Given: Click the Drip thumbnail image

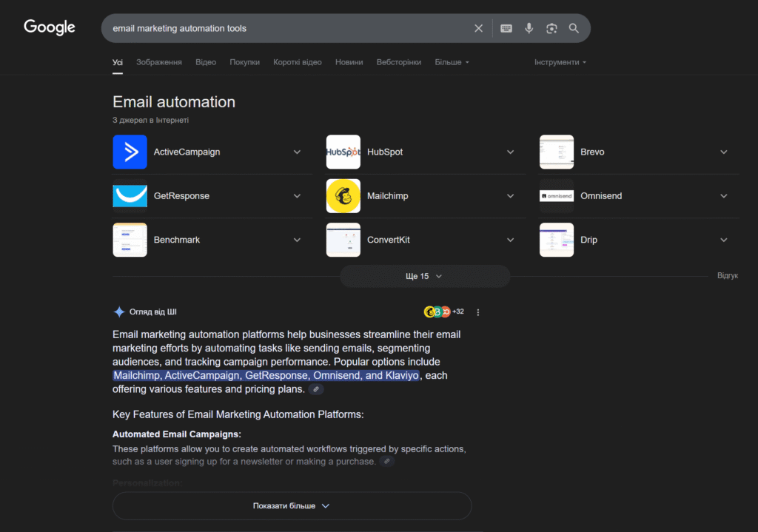Looking at the screenshot, I should click(x=557, y=240).
